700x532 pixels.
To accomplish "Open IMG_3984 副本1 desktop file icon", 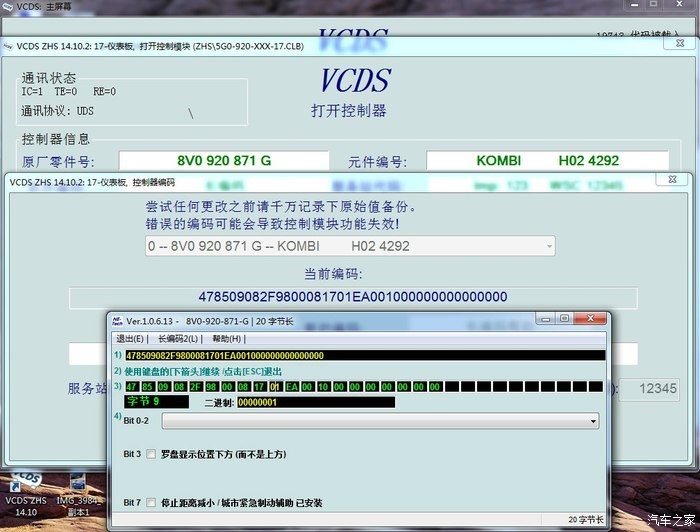I will pyautogui.click(x=78, y=494).
